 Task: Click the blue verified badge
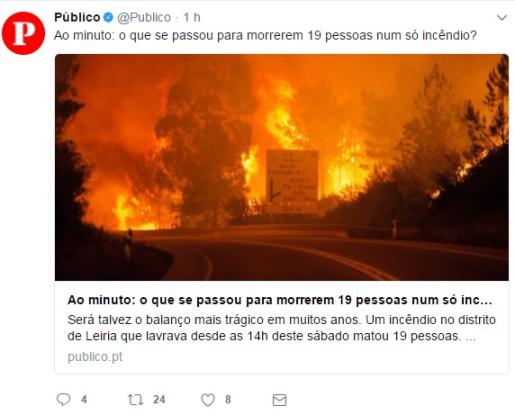[108, 17]
